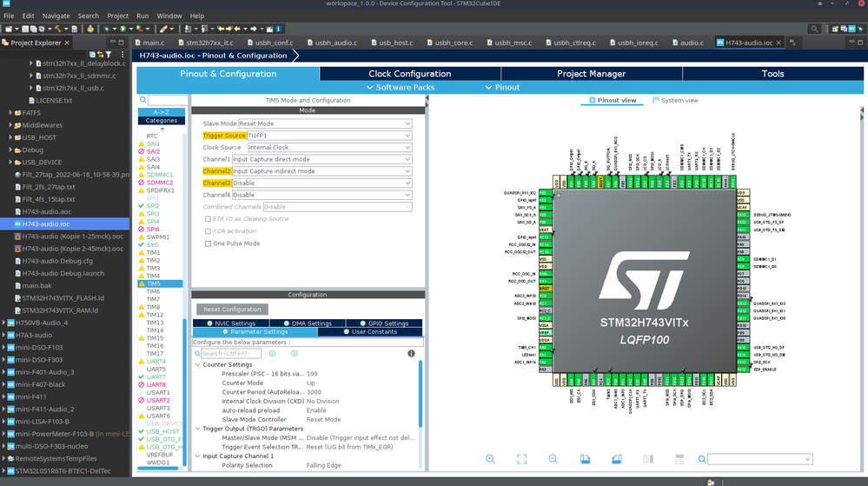This screenshot has width=868, height=486.
Task: Open the Slave Mode dropdown
Action: (325, 123)
